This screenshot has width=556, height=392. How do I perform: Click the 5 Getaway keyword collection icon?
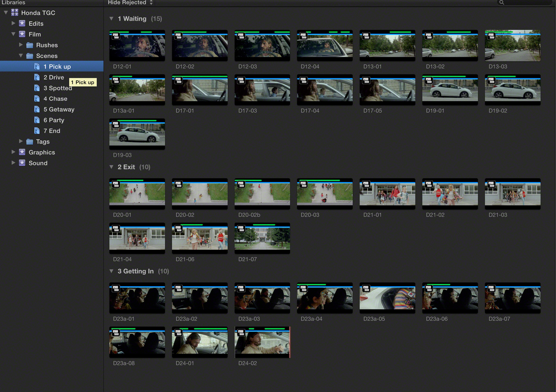coord(37,109)
